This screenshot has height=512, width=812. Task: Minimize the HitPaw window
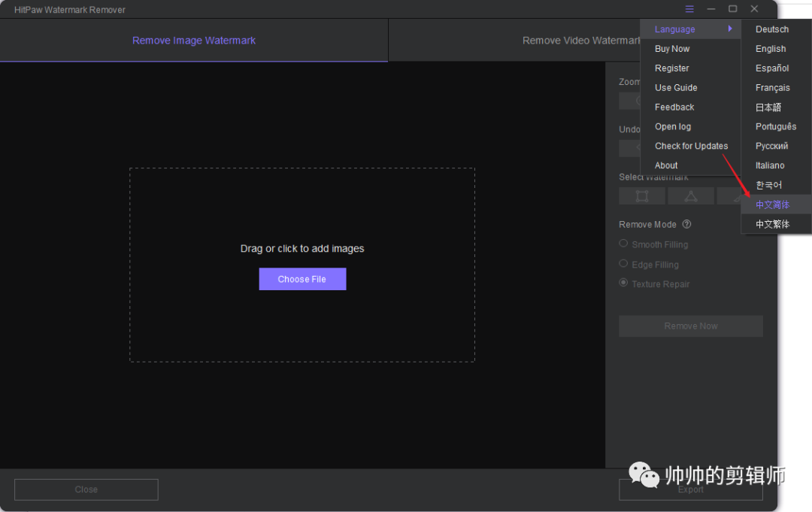(x=711, y=9)
